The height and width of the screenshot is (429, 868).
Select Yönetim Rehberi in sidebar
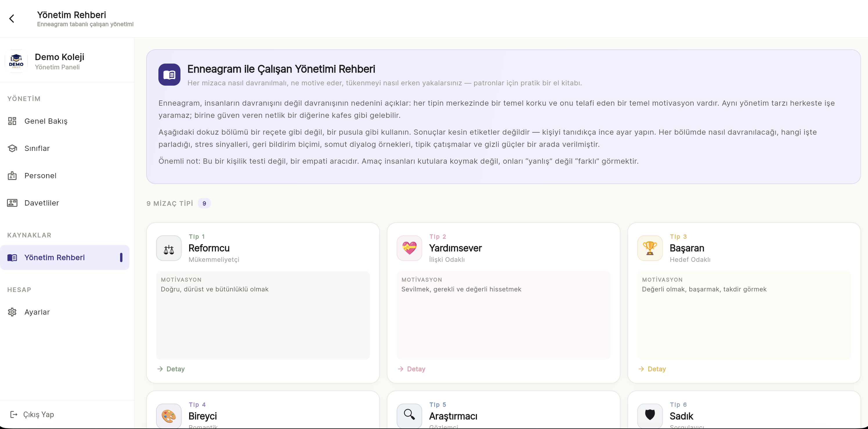pos(65,257)
